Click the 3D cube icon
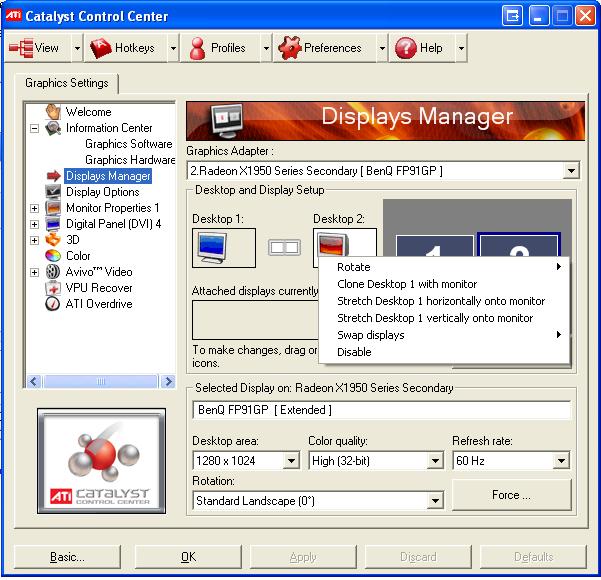The width and height of the screenshot is (601, 580). (53, 240)
